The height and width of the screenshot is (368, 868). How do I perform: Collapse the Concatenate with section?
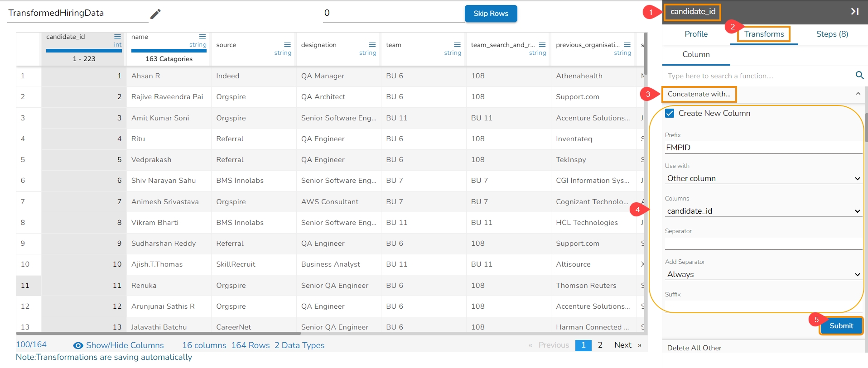pyautogui.click(x=858, y=94)
